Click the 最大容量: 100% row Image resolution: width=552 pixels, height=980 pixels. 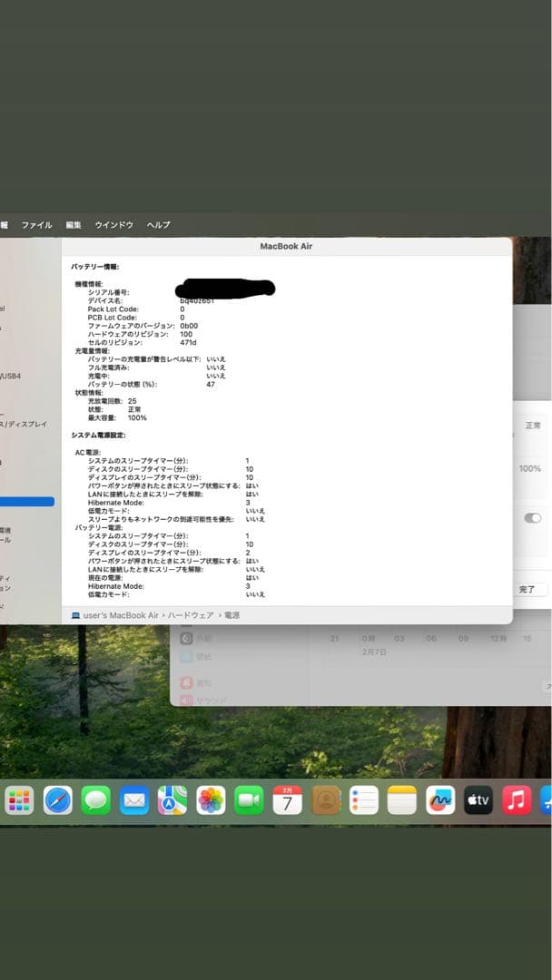[117, 417]
